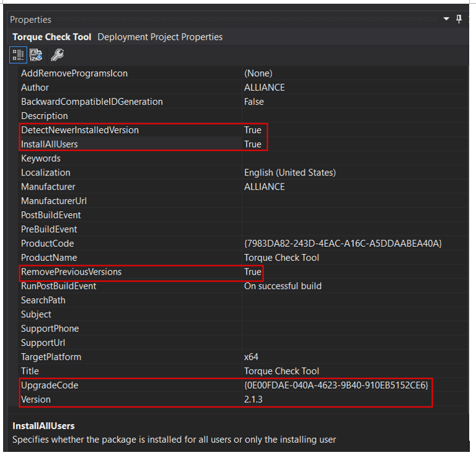Select the AddRemoveProgramsIcon property row
476x455 pixels.
point(243,73)
